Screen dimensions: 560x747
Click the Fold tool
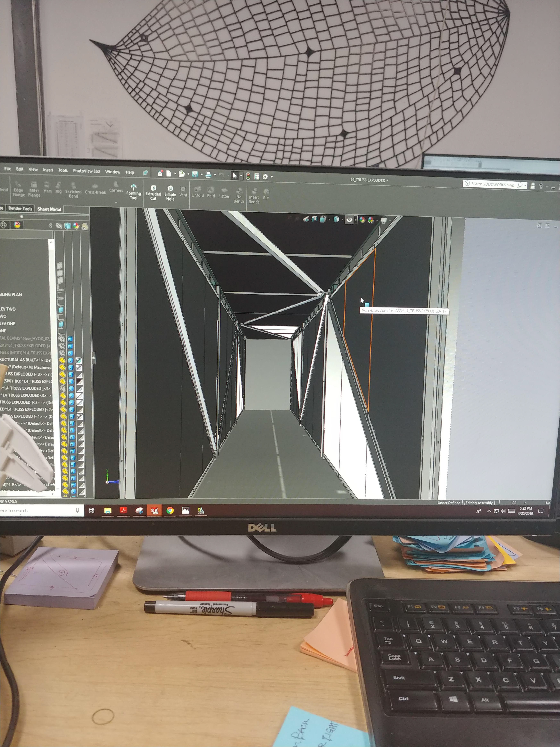point(211,192)
